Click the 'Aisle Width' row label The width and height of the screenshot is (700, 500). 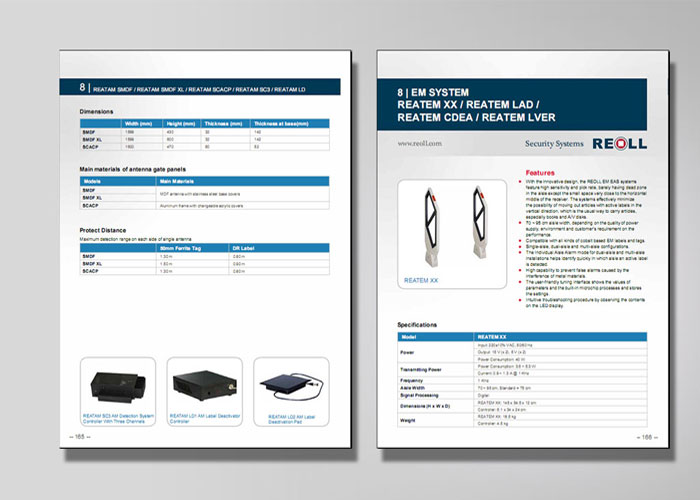pyautogui.click(x=412, y=388)
